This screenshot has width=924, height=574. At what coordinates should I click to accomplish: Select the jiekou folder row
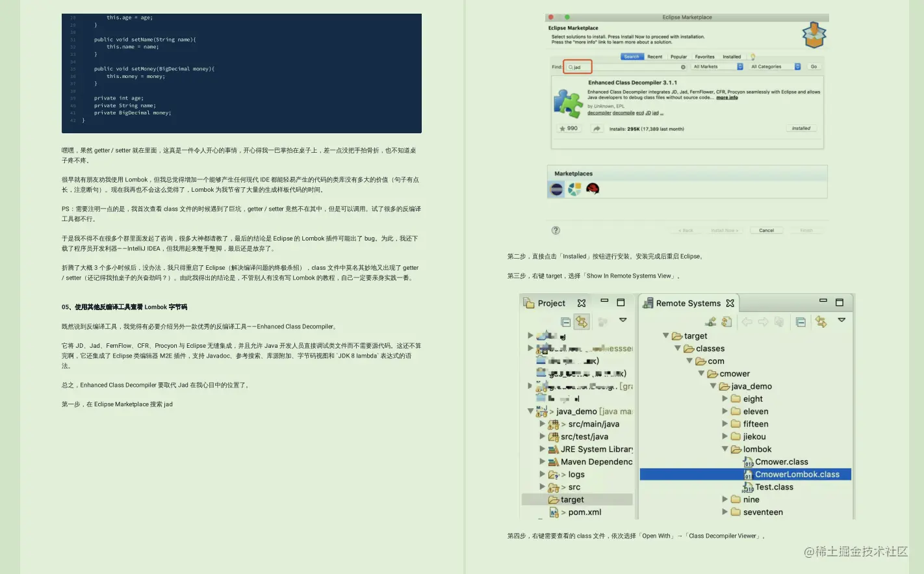click(x=749, y=437)
